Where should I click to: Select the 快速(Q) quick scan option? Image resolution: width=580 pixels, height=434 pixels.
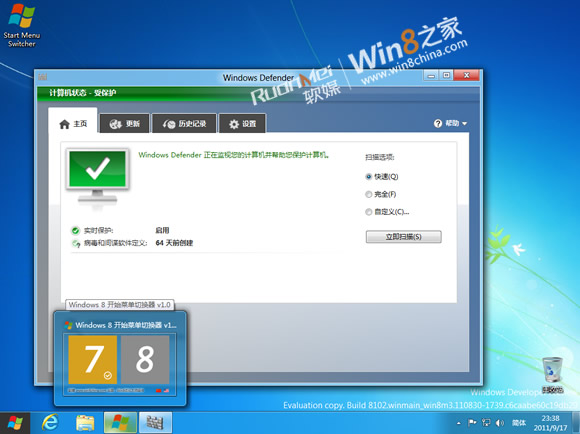click(382, 176)
